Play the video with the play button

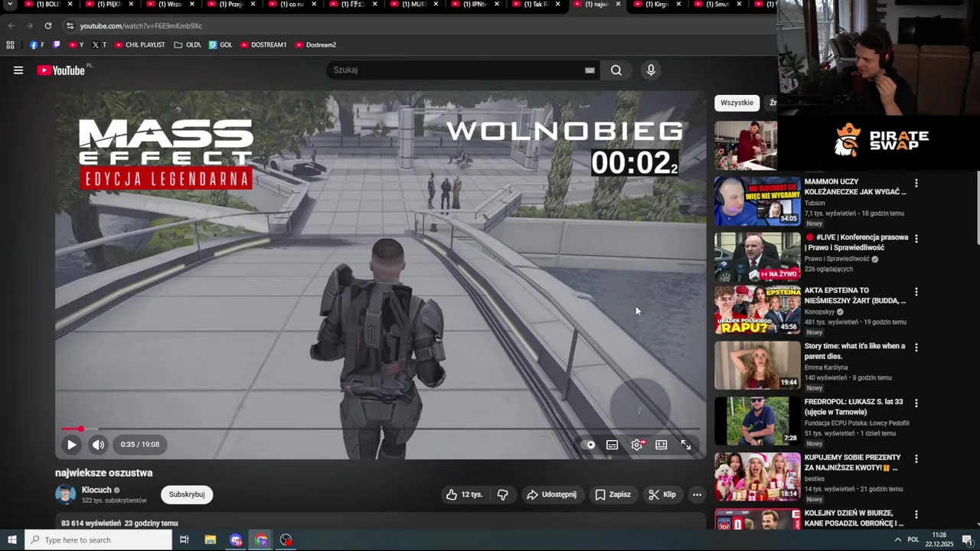tap(71, 445)
